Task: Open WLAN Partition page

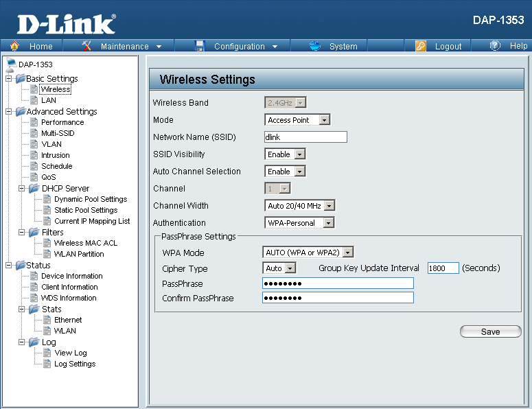Action: tap(79, 254)
